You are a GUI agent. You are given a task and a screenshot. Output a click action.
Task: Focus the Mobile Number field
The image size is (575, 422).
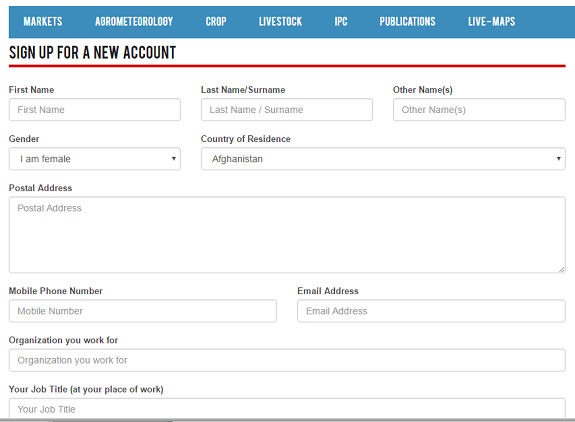click(143, 311)
